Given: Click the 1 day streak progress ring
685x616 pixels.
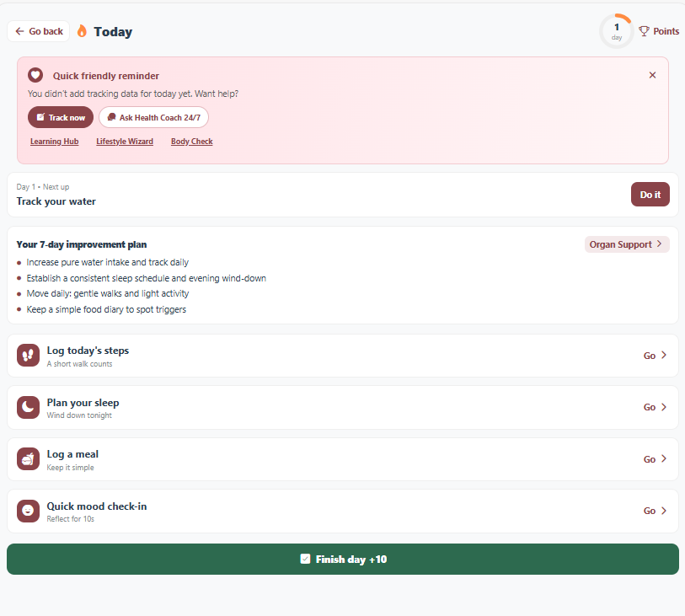Looking at the screenshot, I should (616, 31).
